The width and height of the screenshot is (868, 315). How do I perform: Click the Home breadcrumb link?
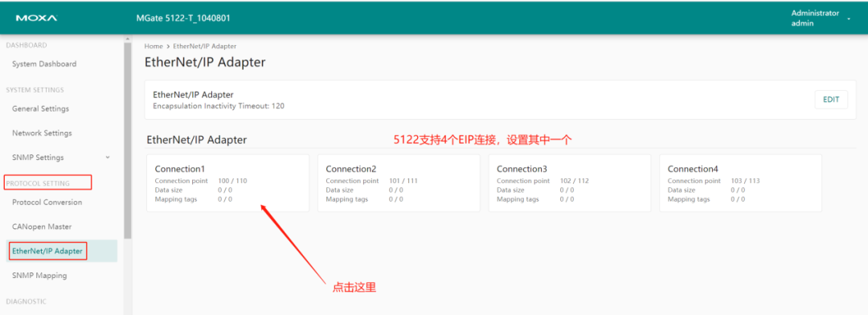click(154, 47)
